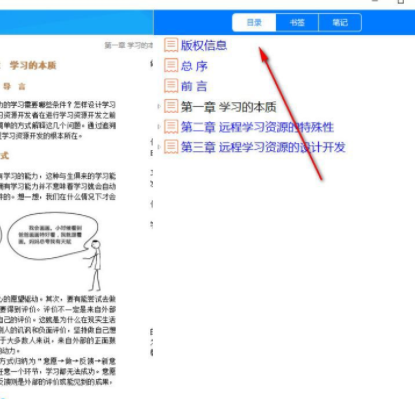The image size is (415, 399).
Task: Open the 版权信息 entry
Action: [x=204, y=45]
